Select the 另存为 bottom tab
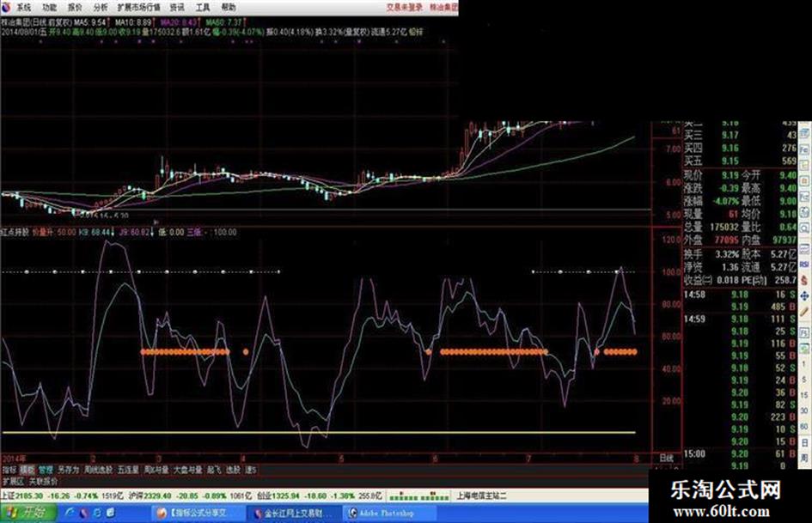Screen dimensions: 812x523 pos(69,470)
